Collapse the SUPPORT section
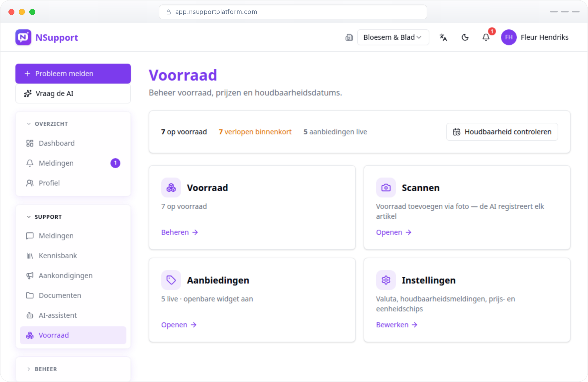The height and width of the screenshot is (382, 588). coord(44,217)
